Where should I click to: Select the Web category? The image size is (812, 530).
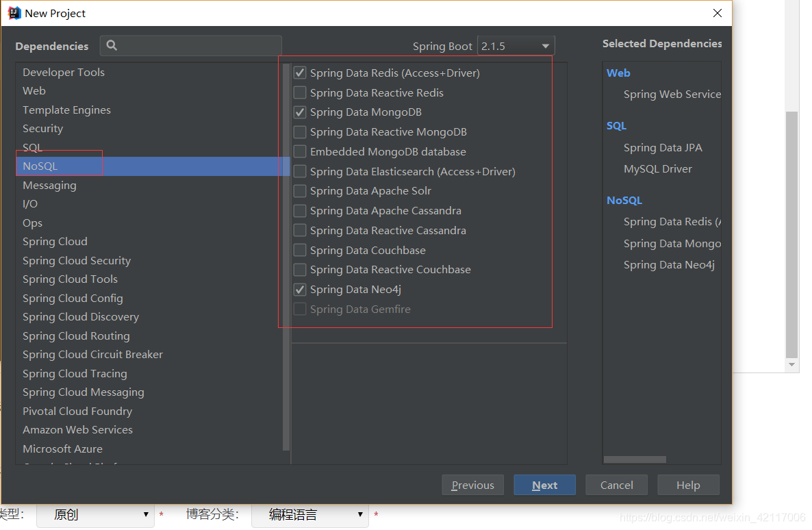[34, 90]
